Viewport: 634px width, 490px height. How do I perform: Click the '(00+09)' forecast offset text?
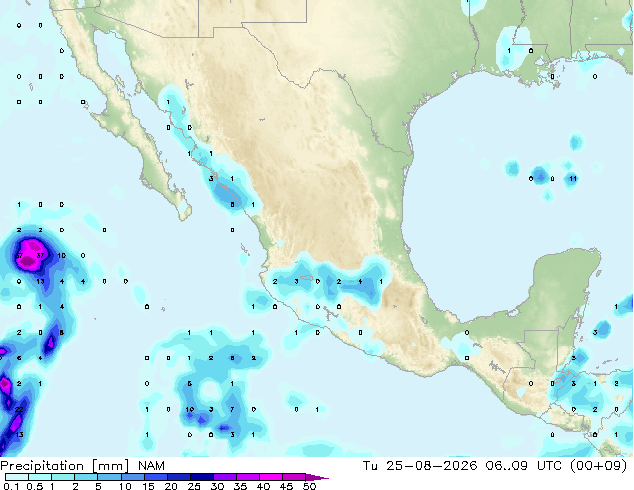(599, 465)
